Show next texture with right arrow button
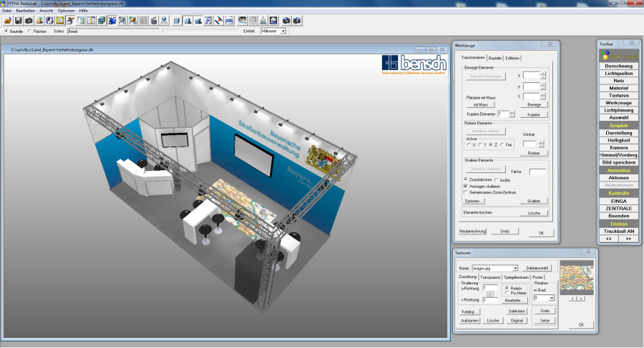This screenshot has width=644, height=348. pos(581,298)
